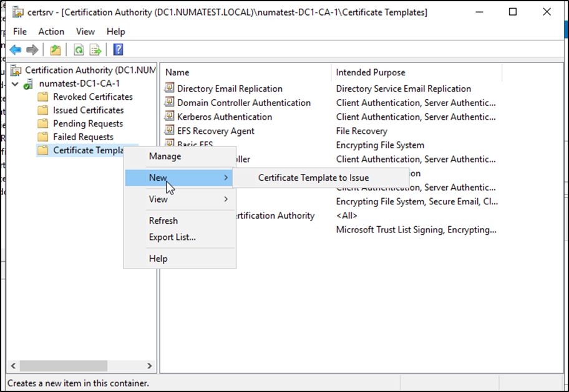Viewport: 569px width, 392px height.
Task: Select the Domain Controller Authentication template
Action: [x=243, y=103]
